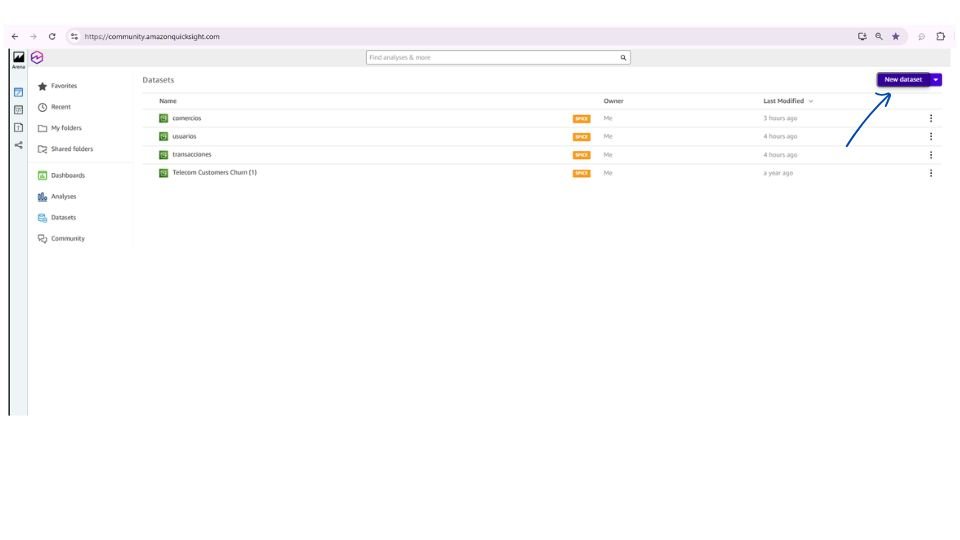Screen dimensions: 960x540
Task: Click the third rail icon with up arrow
Action: 18,127
